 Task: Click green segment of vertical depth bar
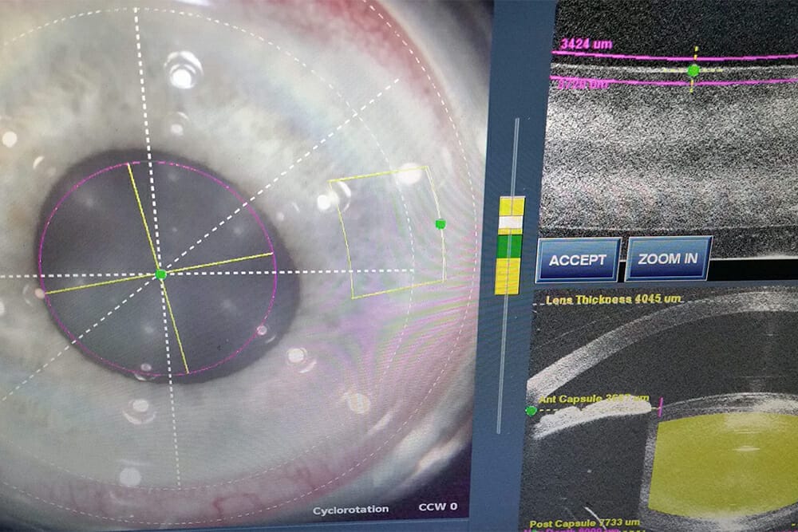click(509, 246)
